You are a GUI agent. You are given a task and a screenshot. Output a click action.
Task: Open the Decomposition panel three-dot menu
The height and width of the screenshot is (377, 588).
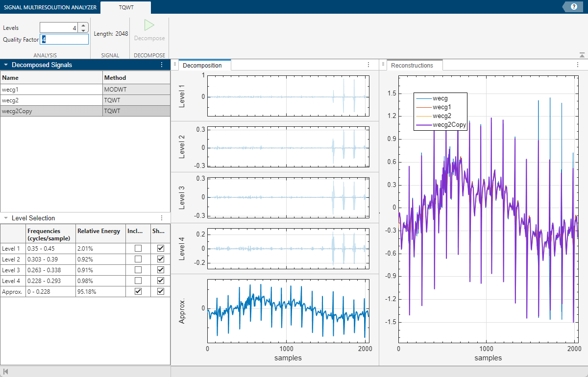(368, 65)
